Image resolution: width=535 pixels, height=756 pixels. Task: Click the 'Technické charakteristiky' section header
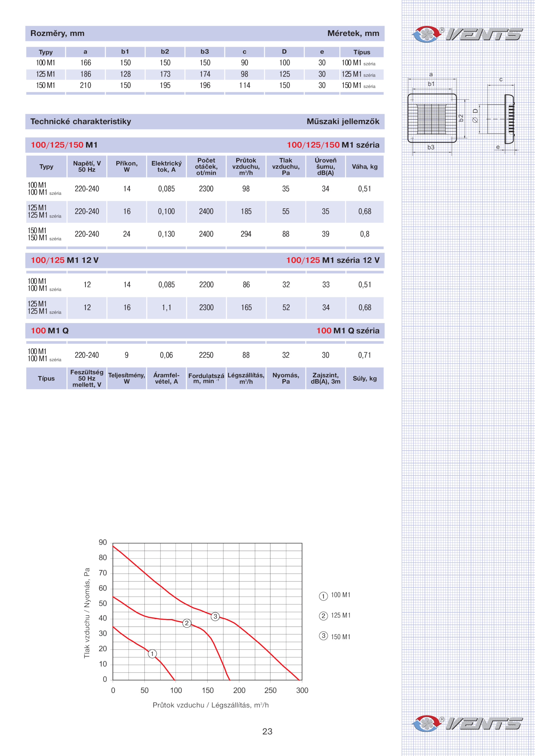click(x=81, y=122)
